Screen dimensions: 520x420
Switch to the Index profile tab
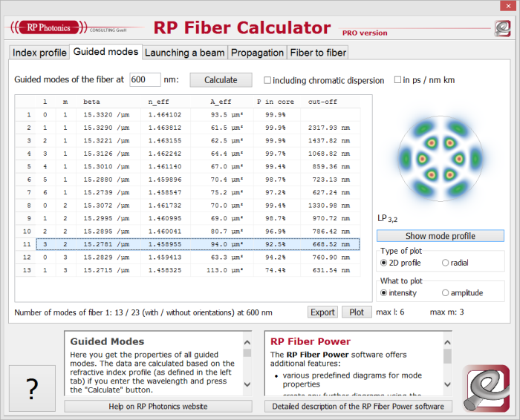click(x=39, y=53)
